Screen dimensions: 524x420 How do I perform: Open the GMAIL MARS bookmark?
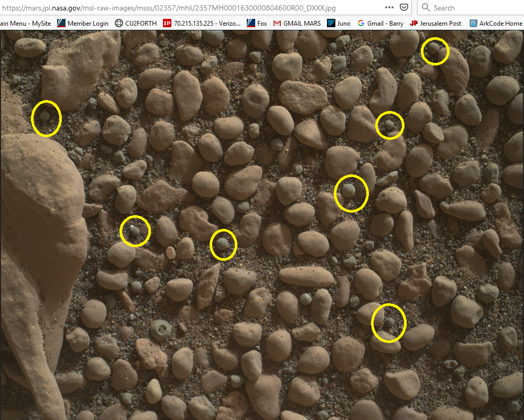click(297, 24)
